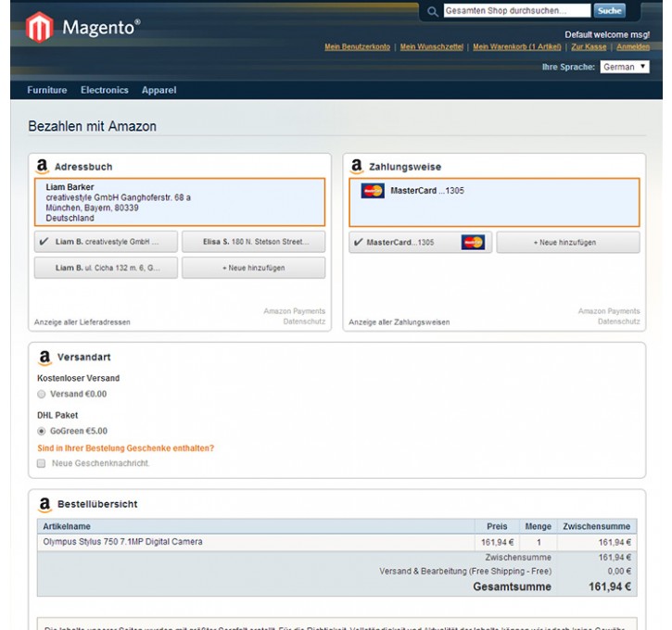Click selected MasterCard ...1305 payment box
672x630 pixels.
click(x=494, y=202)
